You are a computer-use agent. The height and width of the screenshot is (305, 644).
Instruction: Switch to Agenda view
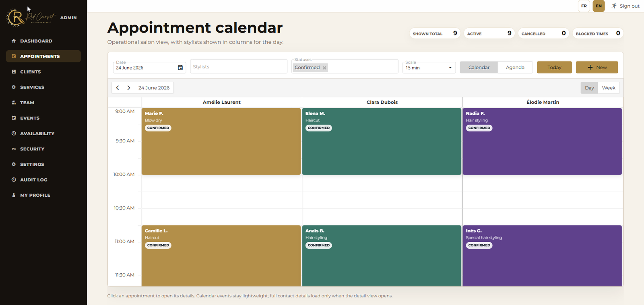pos(515,67)
